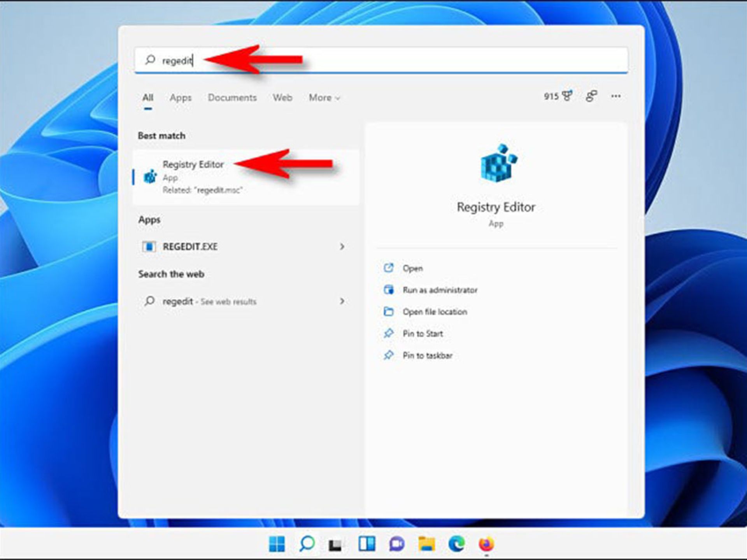Launch the Chat app from taskbar

(x=396, y=544)
